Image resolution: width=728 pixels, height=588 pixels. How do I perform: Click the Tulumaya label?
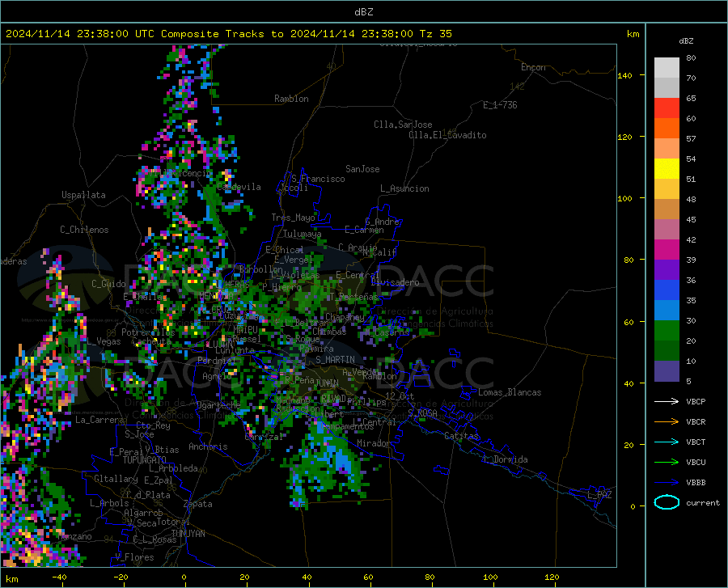pos(302,234)
